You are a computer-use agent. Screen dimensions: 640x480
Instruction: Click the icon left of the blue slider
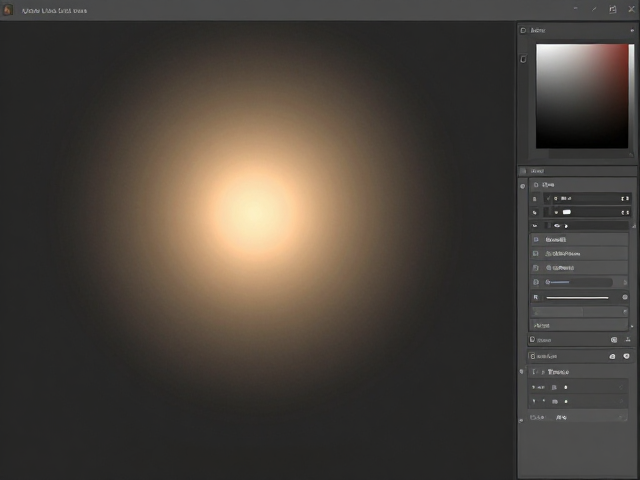click(x=536, y=282)
